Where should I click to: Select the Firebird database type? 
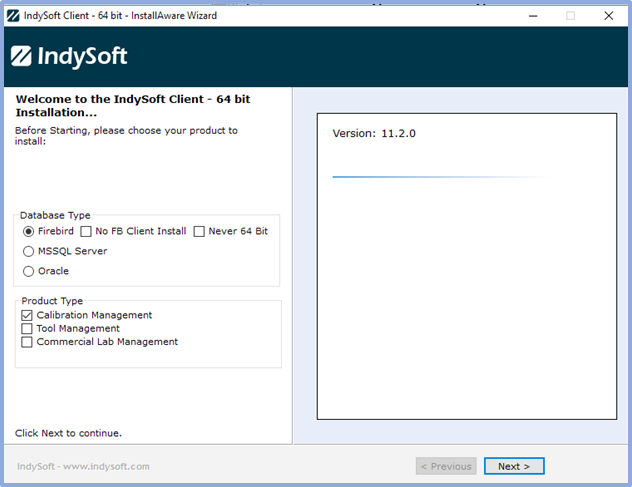point(29,231)
